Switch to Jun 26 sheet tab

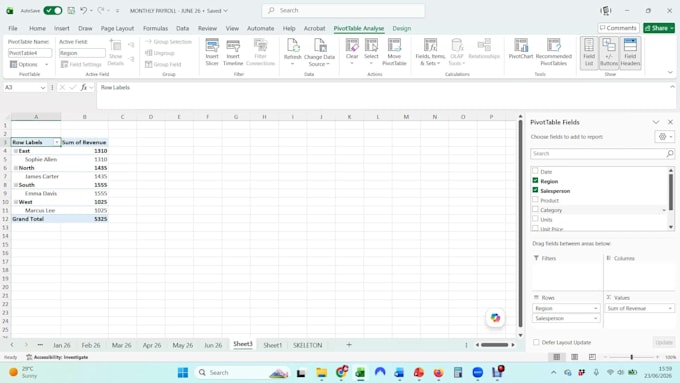pos(213,345)
